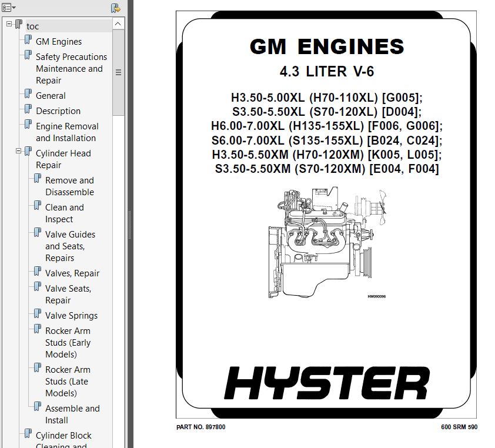Screen dimensions: 495x448
Task: Click the S3.50-5.50XM (S70-120XM) [E004, F004] line
Action: [327, 169]
